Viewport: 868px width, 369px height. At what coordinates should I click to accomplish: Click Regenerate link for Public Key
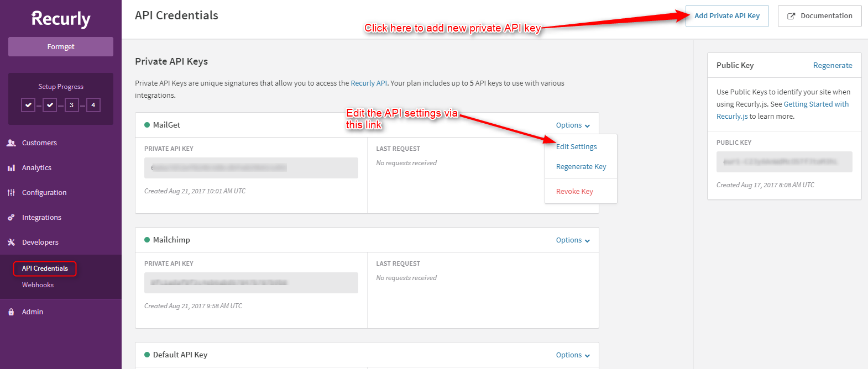(x=833, y=65)
